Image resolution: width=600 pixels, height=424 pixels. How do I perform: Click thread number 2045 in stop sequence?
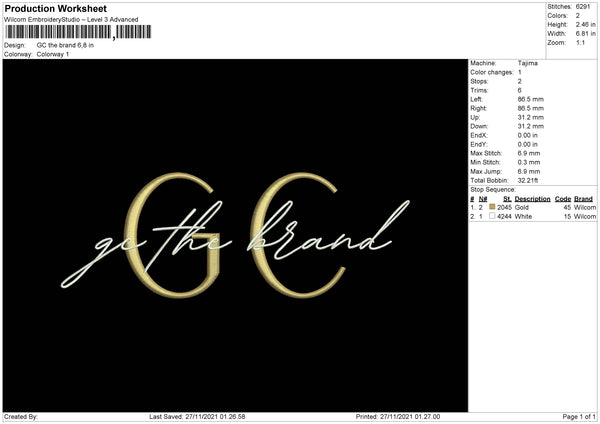(504, 207)
